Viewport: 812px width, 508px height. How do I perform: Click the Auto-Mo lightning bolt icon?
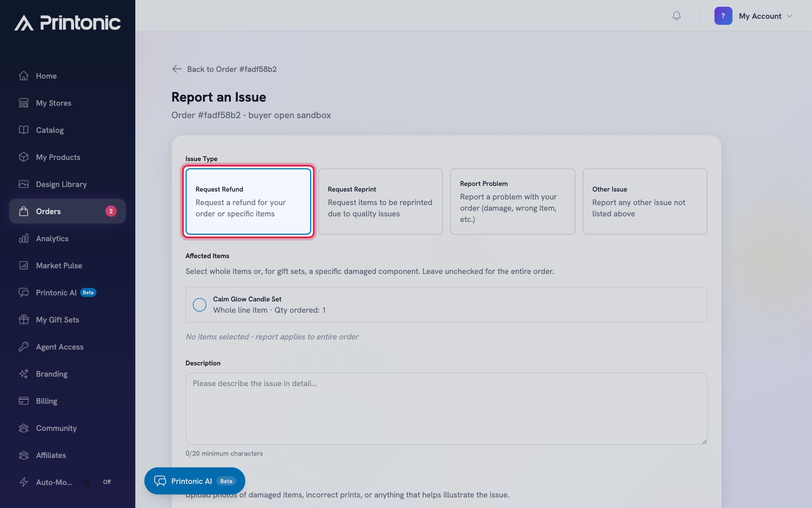click(24, 482)
